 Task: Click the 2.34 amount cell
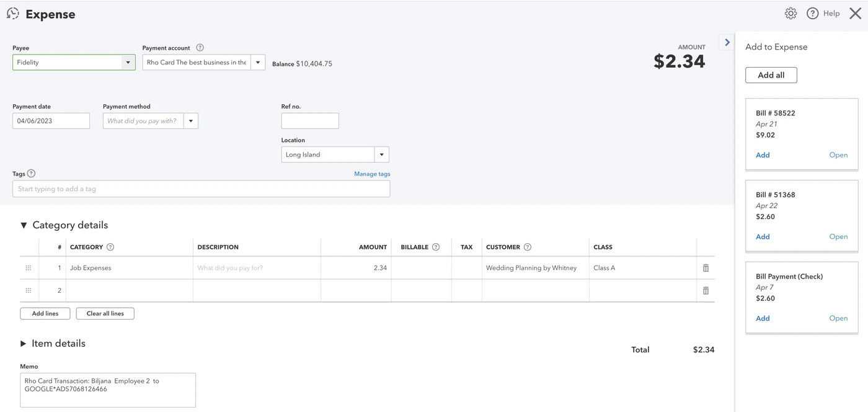point(356,268)
